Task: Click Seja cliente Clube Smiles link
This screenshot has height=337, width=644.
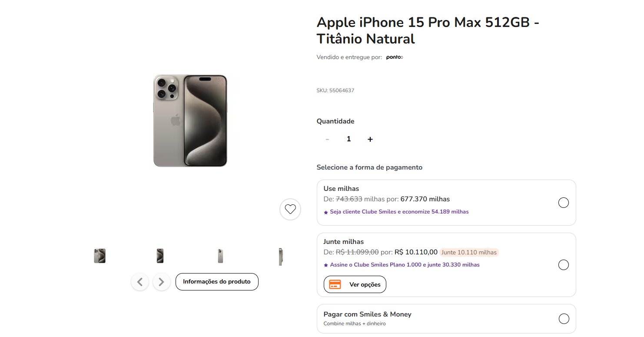Action: pos(396,212)
